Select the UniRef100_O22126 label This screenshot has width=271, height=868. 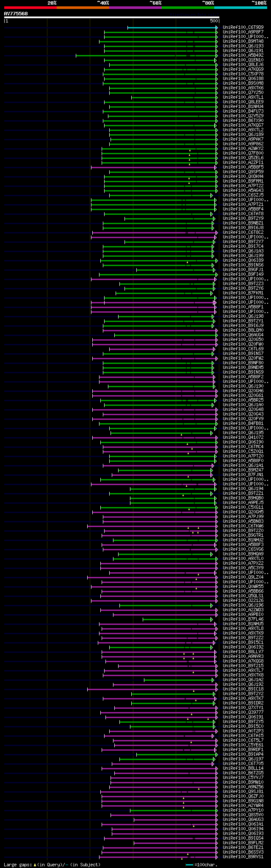coord(243,601)
